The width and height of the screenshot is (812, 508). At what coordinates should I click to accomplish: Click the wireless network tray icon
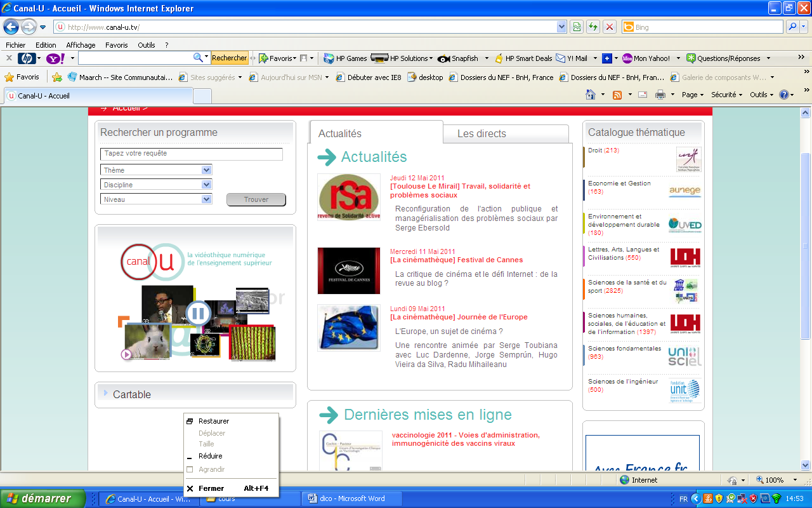click(x=776, y=498)
